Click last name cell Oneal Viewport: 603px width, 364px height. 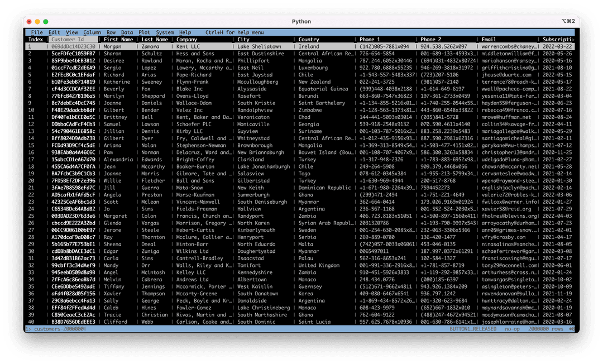[x=149, y=244]
